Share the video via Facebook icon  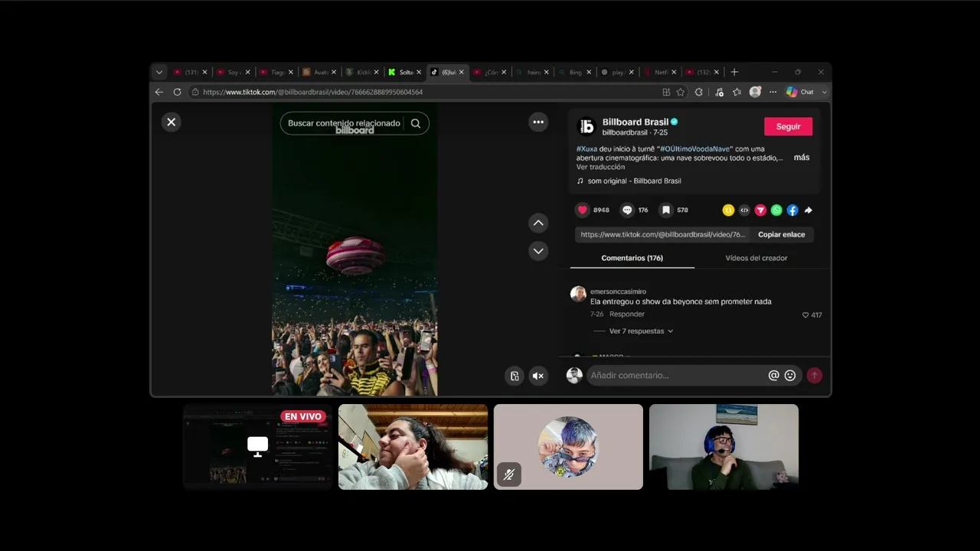pos(792,210)
